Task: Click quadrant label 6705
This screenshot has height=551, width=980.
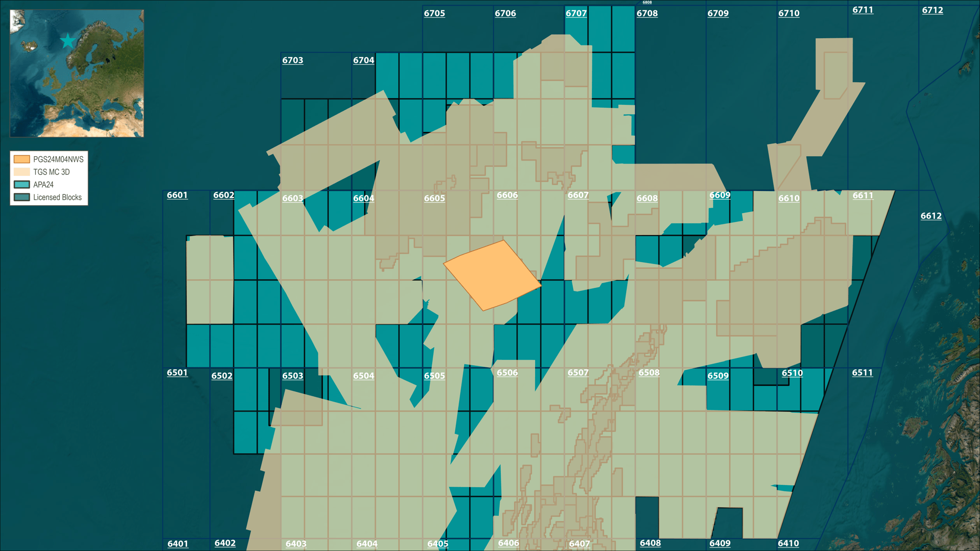Action: point(434,13)
